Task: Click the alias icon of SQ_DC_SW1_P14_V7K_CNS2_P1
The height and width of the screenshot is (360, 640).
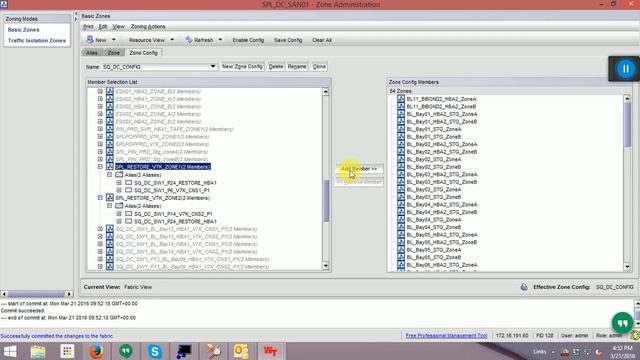Action: pos(129,213)
